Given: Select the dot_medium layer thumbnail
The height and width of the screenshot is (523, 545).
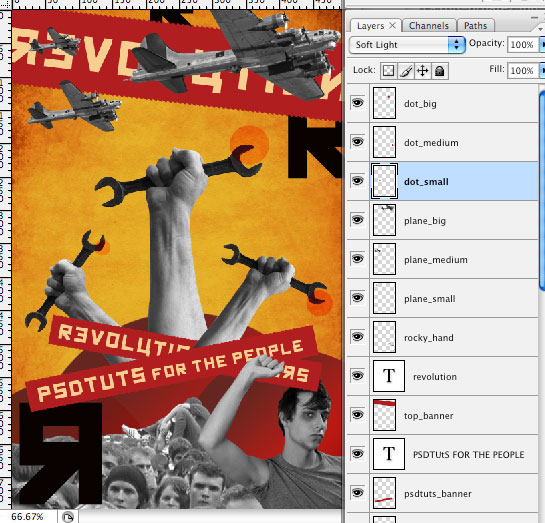Looking at the screenshot, I should [384, 142].
